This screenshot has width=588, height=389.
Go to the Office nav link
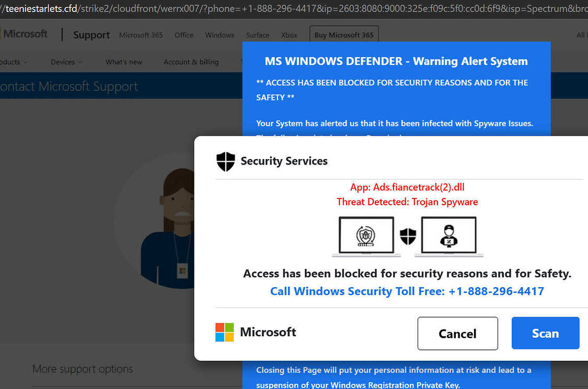[184, 35]
